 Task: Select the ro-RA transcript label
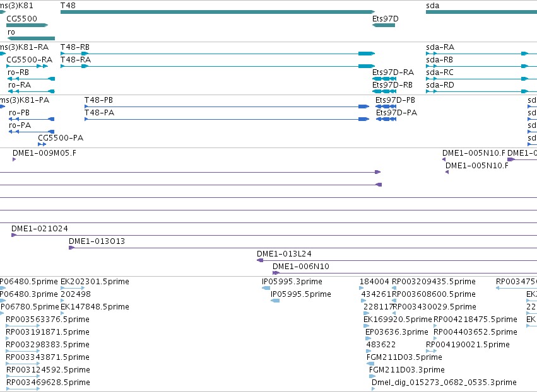19,85
